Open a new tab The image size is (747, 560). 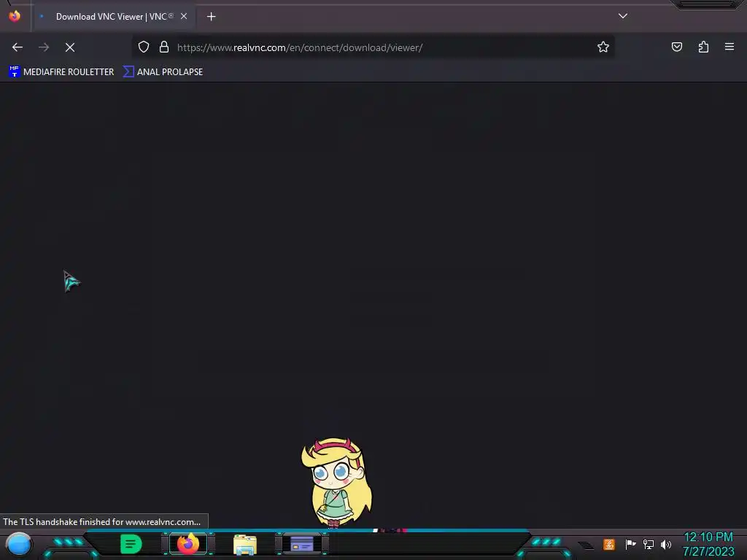click(211, 17)
